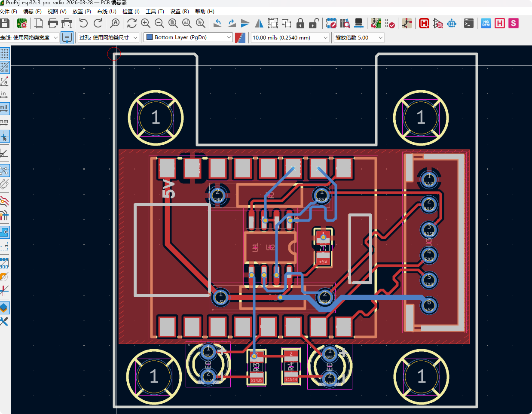Screen dimensions: 532x414
Task: Expand the 10.00 mils grid size dropdown
Action: click(x=290, y=38)
